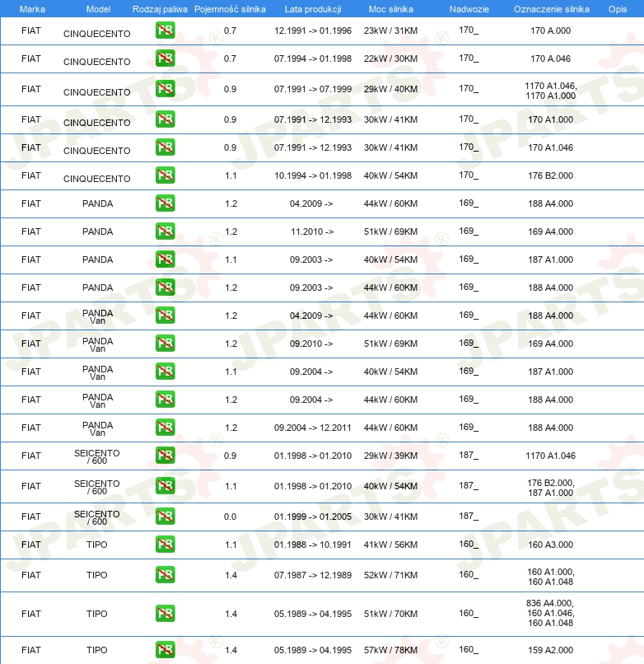The height and width of the screenshot is (664, 644).
Task: Click the fuel icon in the TIPO 51kW / 70KM row
Action: (x=166, y=613)
